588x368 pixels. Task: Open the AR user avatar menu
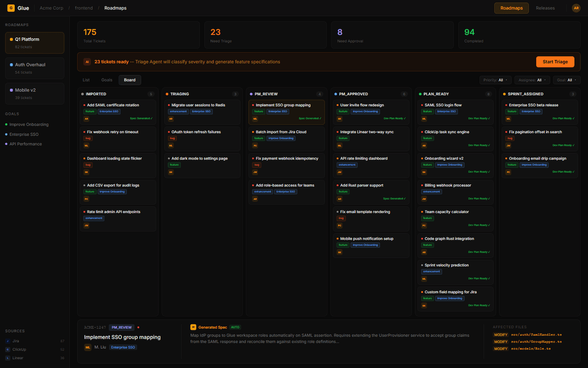click(576, 8)
